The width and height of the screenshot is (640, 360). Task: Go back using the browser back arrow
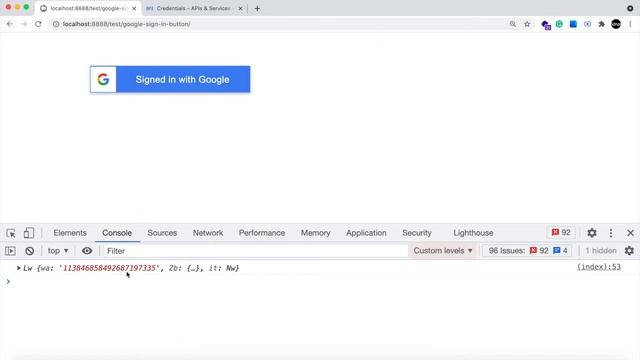coord(9,24)
